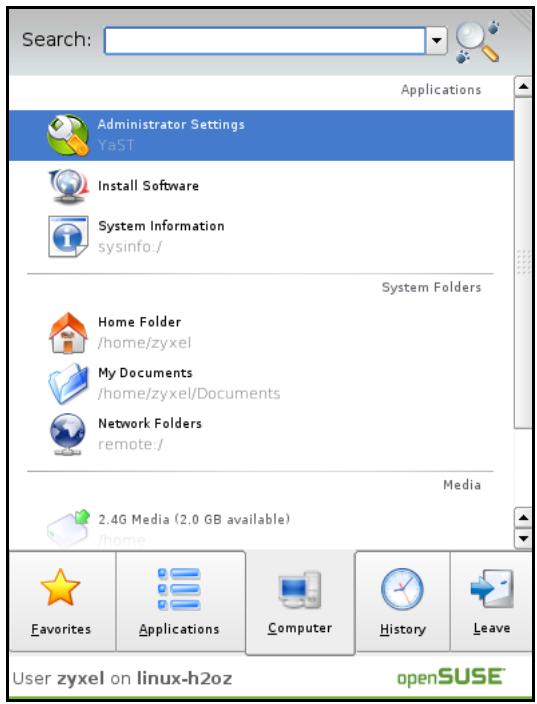Open the Install Software entry text

click(x=148, y=185)
